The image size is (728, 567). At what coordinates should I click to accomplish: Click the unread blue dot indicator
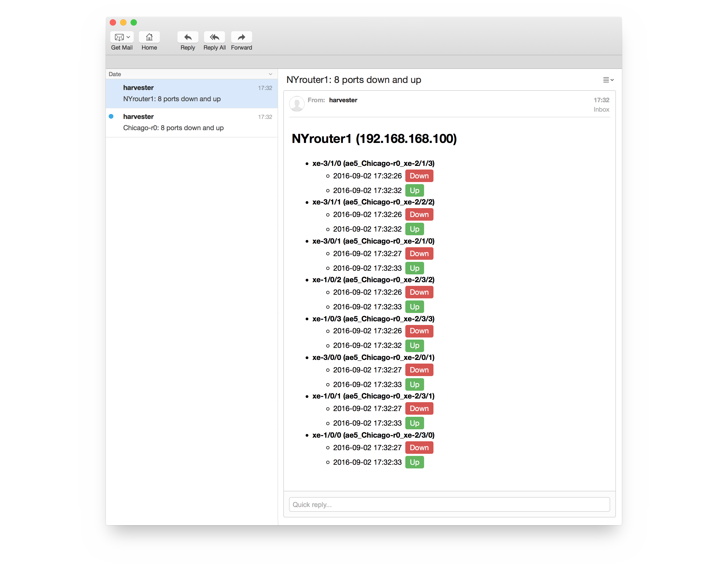(x=111, y=116)
